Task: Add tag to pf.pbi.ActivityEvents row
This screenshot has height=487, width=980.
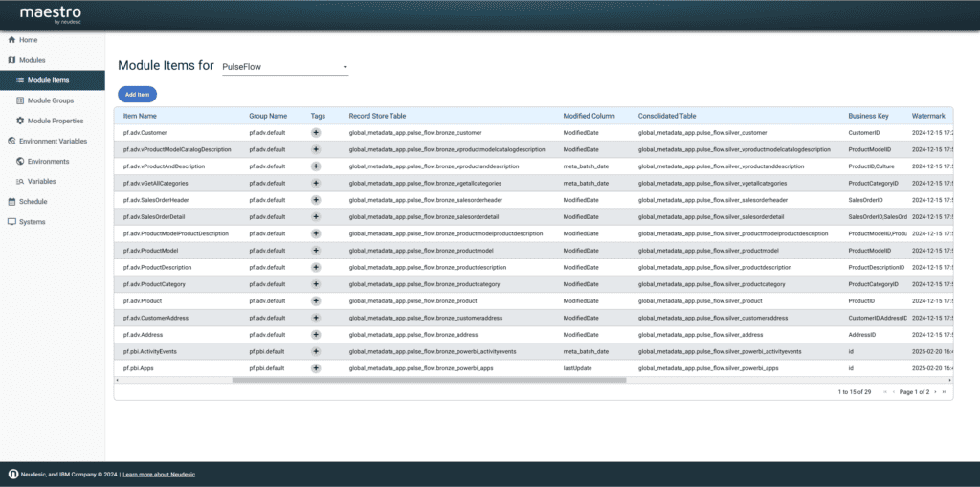Action: (316, 351)
